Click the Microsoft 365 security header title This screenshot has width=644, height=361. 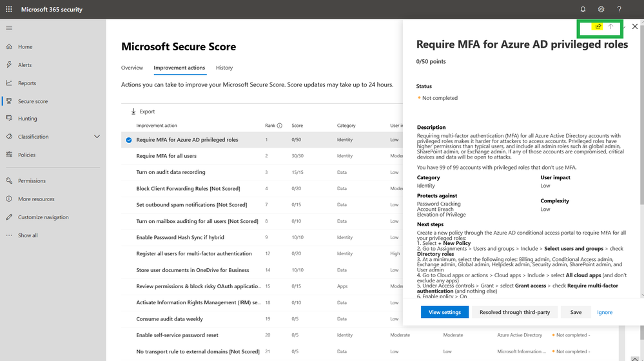coord(52,9)
